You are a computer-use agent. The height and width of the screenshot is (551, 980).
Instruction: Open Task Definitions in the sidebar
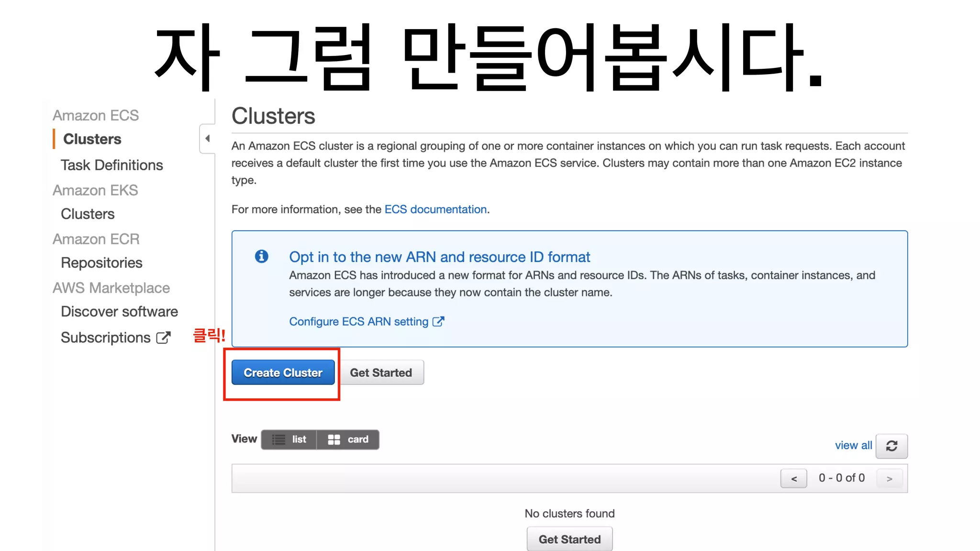111,165
